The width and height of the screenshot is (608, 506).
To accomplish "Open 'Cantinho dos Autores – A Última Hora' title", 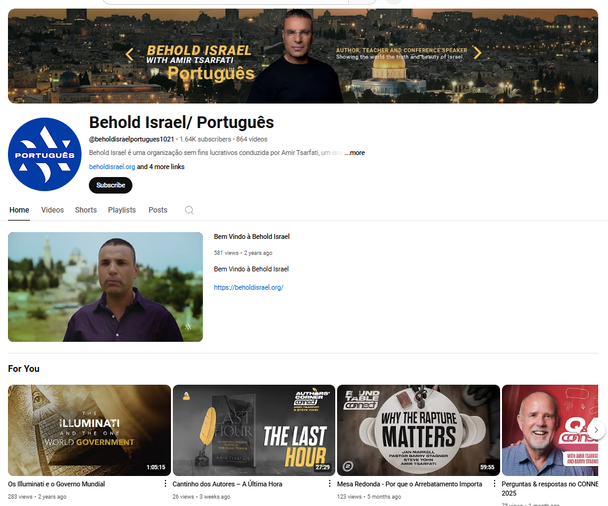I will pos(227,484).
